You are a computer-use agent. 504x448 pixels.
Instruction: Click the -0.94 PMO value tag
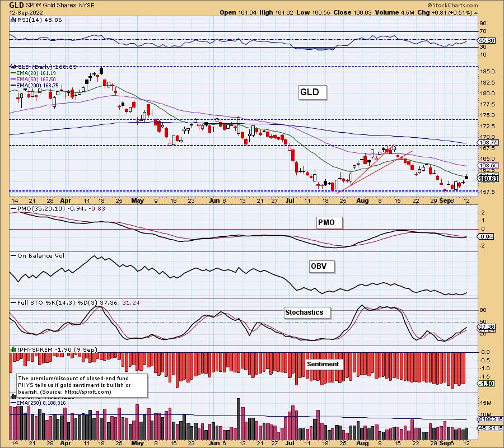(486, 236)
